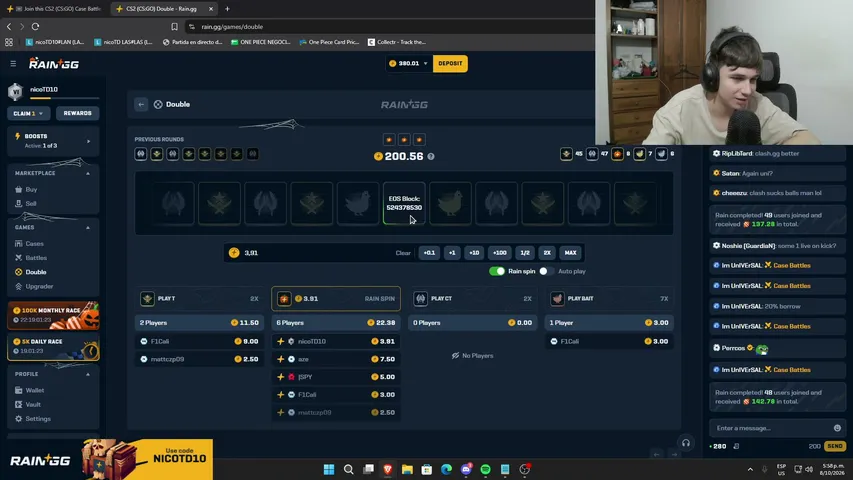Set bet to MAX

570,253
